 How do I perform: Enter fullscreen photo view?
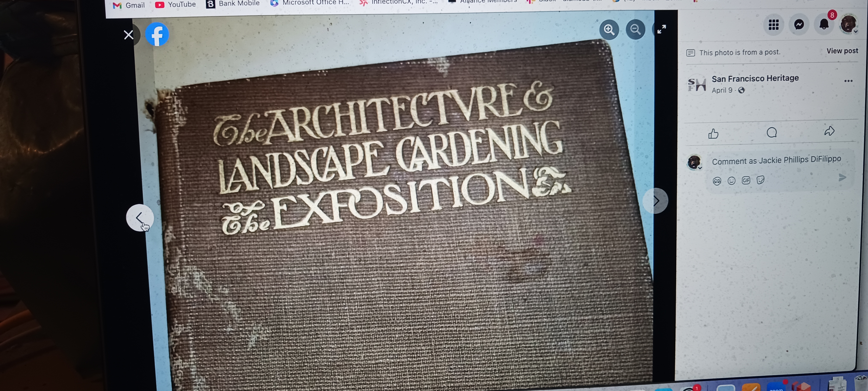pos(661,29)
